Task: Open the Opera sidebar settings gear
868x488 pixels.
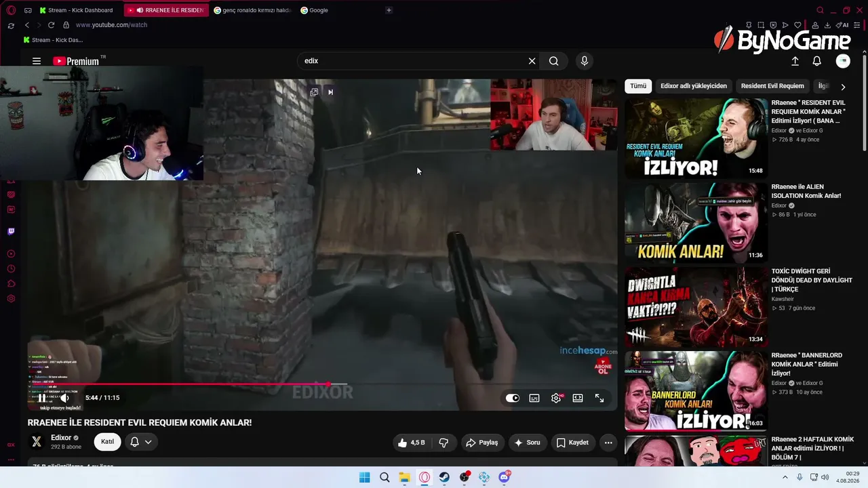Action: pyautogui.click(x=11, y=299)
